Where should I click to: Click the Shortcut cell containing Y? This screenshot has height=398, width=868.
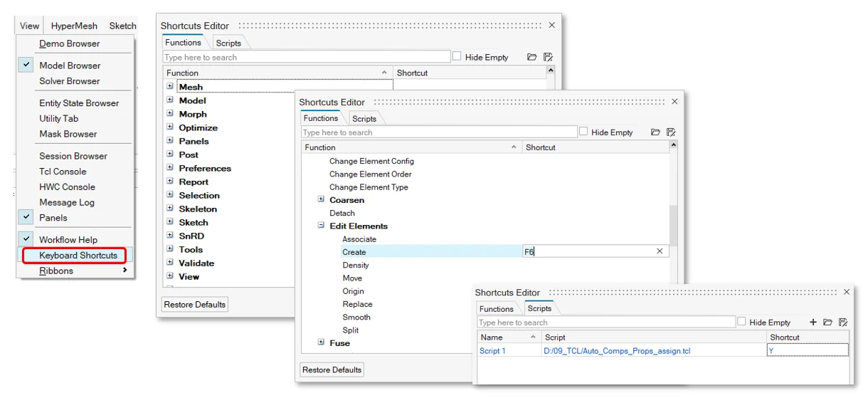pyautogui.click(x=807, y=351)
